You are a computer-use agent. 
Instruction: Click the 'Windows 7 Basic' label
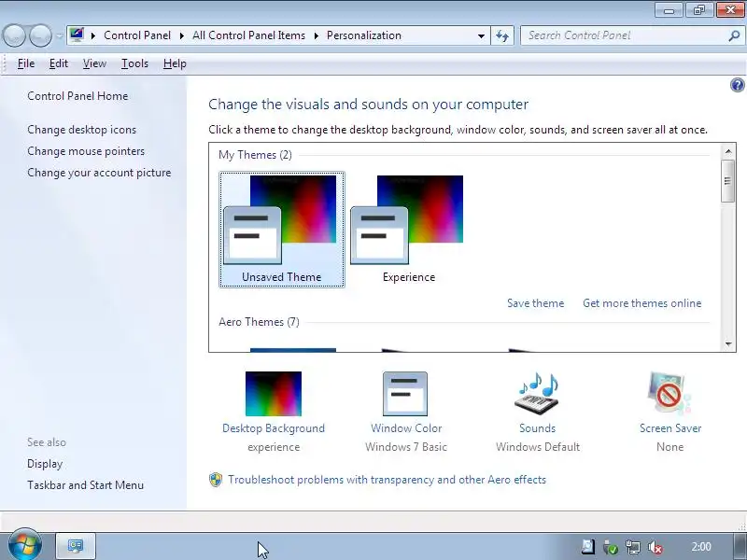click(406, 447)
